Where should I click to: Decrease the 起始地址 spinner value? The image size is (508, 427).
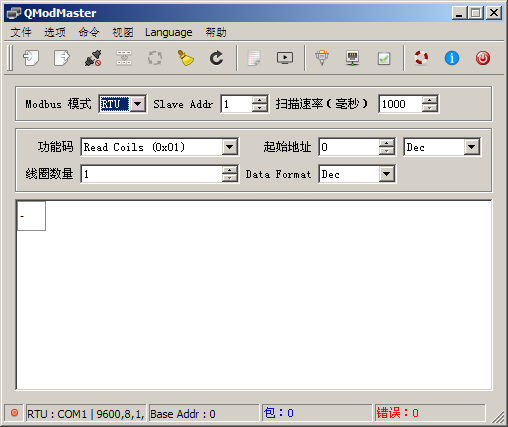click(386, 151)
